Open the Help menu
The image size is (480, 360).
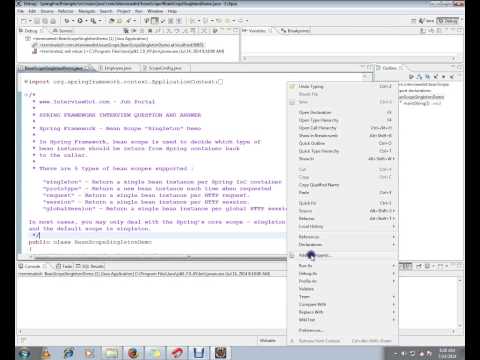(172, 11)
